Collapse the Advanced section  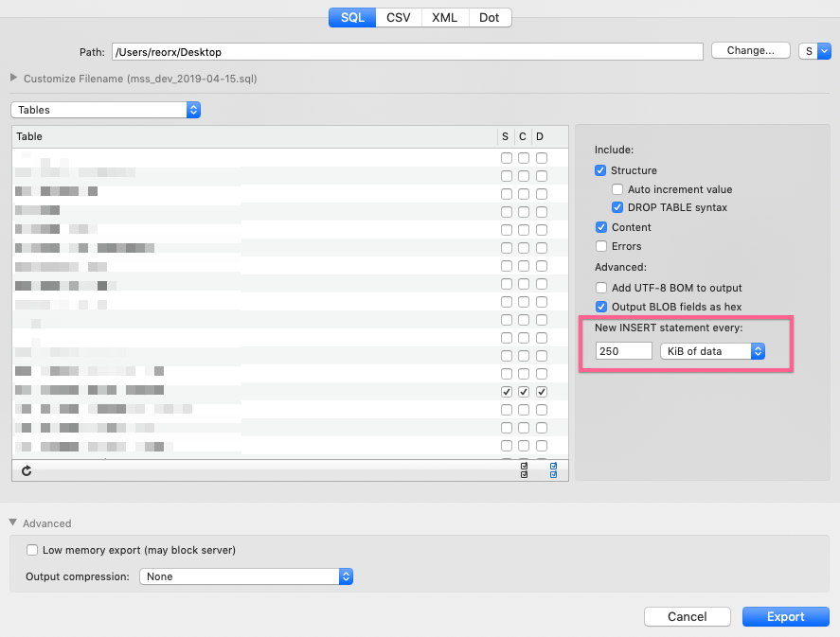point(13,522)
